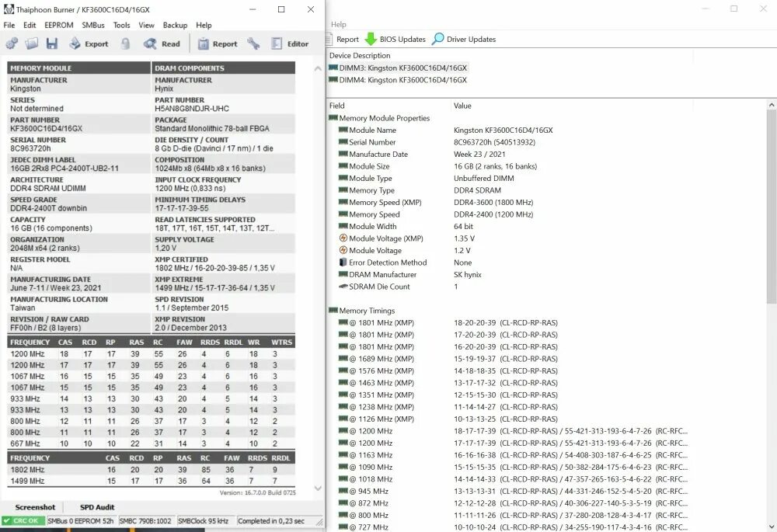This screenshot has height=532, width=777.
Task: Click the open folder icon in Thaiphoon toolbar
Action: [32, 43]
